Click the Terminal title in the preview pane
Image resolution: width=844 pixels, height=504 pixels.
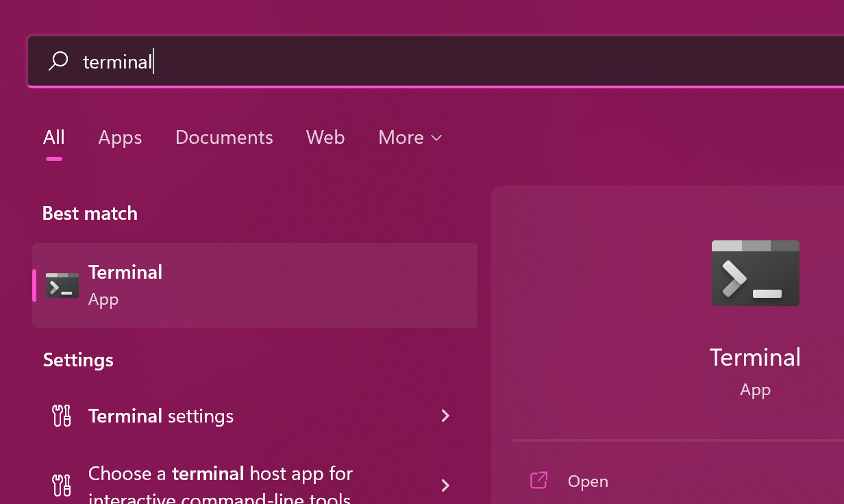[755, 357]
